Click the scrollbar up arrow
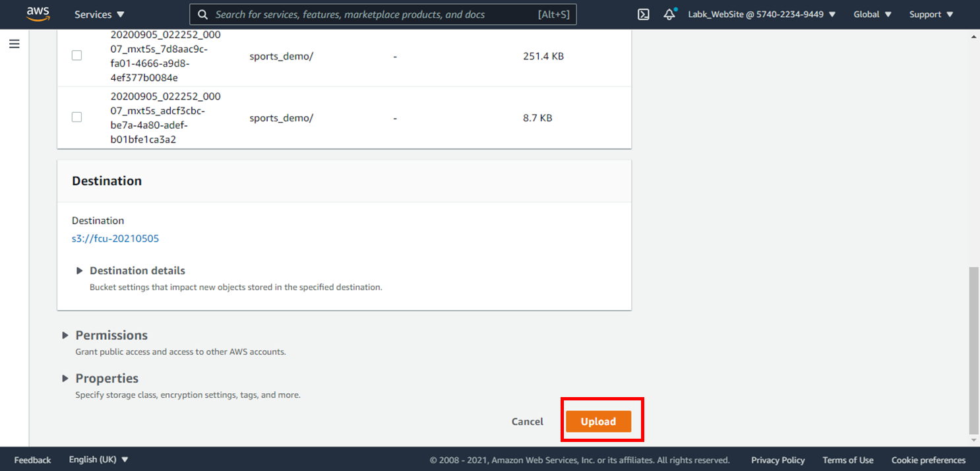 tap(974, 37)
